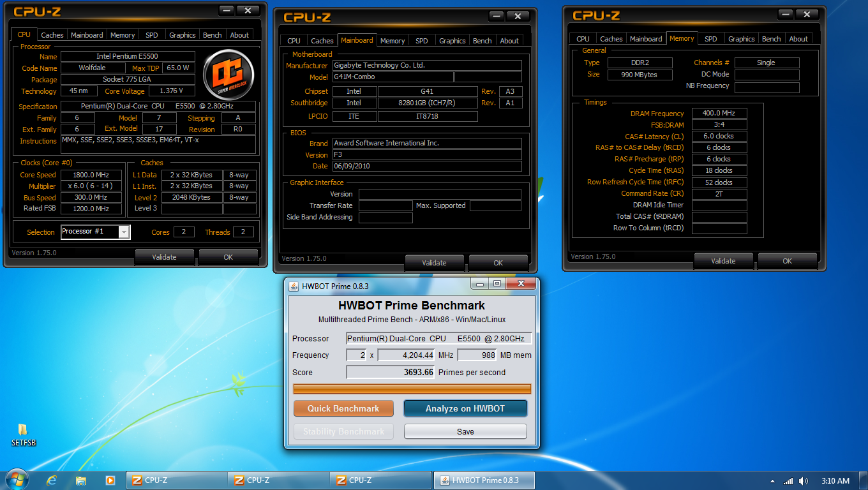Click Southbridge 82801GB (ICH7/R) value

428,103
